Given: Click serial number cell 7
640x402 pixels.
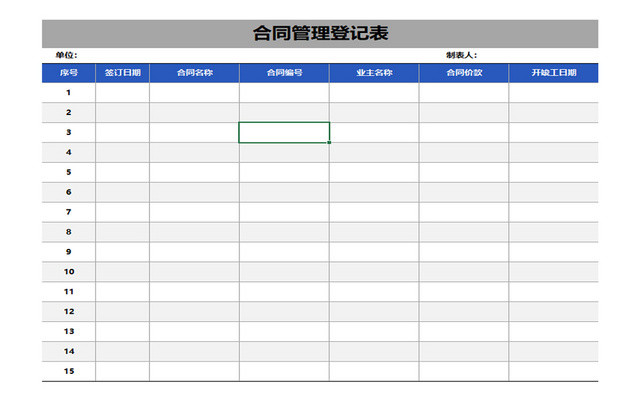Looking at the screenshot, I should tap(69, 212).
